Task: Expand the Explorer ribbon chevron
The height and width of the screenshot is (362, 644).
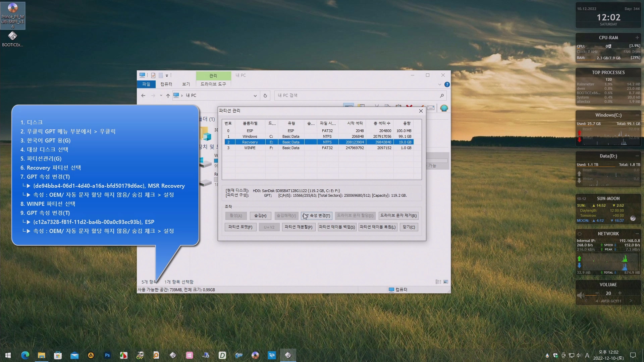Action: [x=439, y=84]
